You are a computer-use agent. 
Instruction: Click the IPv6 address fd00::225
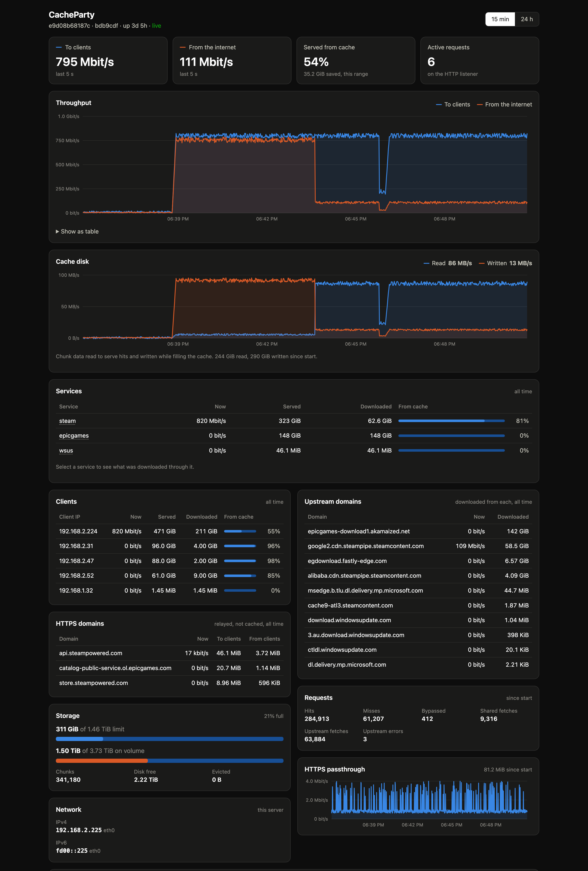pos(72,851)
